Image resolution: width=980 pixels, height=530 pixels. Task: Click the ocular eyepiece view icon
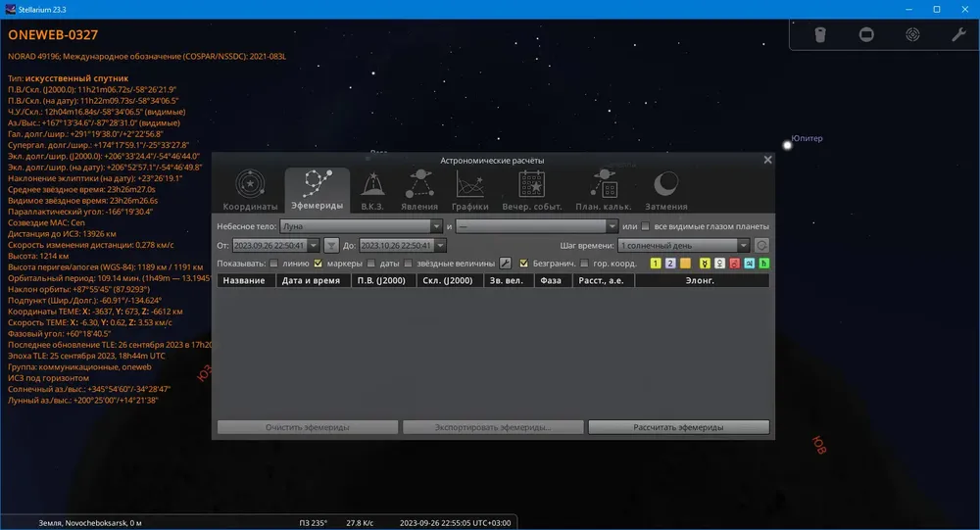point(820,34)
